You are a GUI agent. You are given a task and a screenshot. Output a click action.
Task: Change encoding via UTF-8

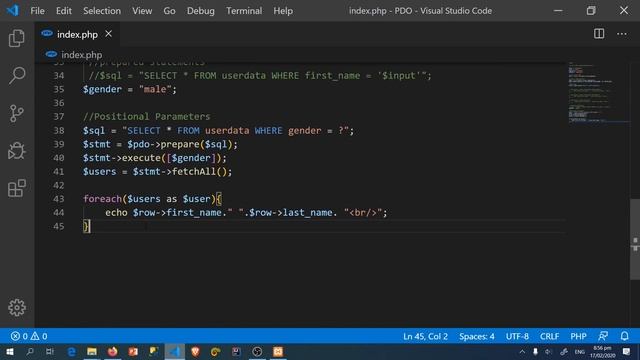[x=517, y=336]
